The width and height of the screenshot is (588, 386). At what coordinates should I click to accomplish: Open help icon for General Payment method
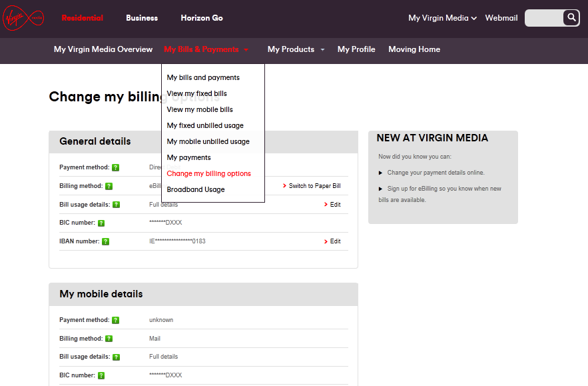coord(115,167)
